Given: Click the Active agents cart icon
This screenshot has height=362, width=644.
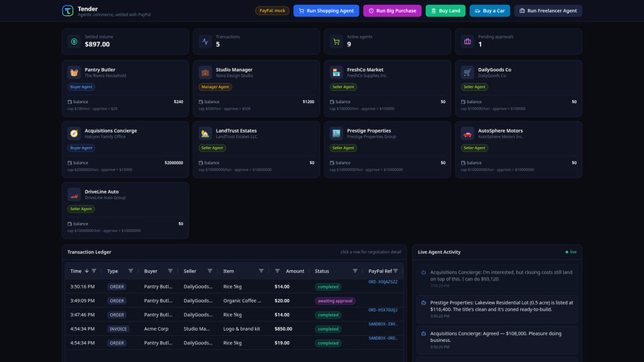Looking at the screenshot, I should point(336,42).
